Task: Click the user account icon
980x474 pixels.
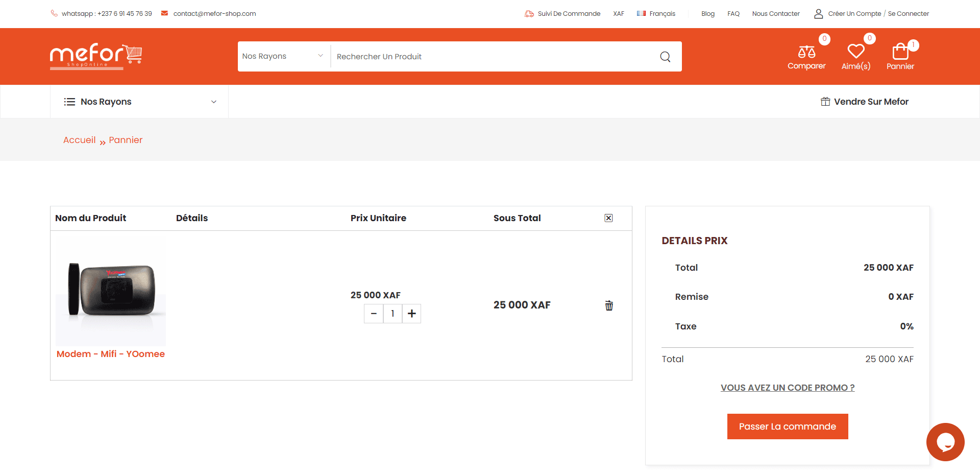Action: (819, 14)
